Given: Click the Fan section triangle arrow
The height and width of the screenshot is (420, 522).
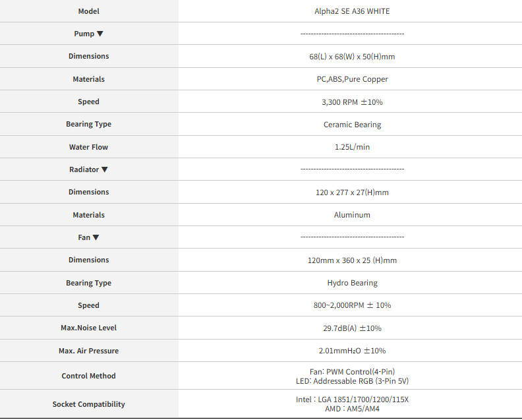Looking at the screenshot, I should point(96,237).
